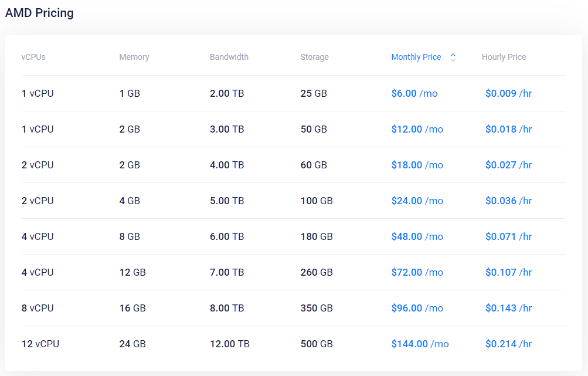Click the 12.00 TB bandwidth cell
Image resolution: width=588 pixels, height=376 pixels.
(x=229, y=344)
